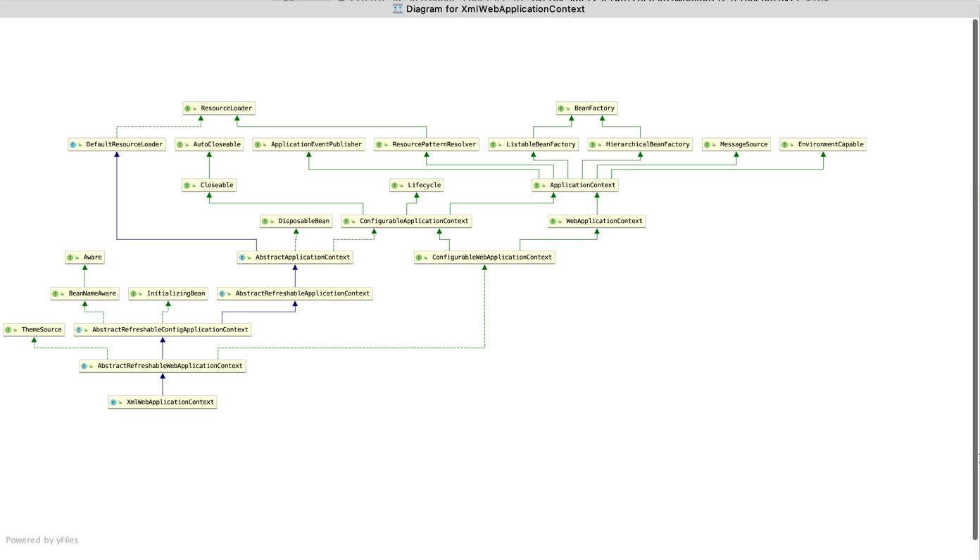980x560 pixels.
Task: Select the XmlWebApplicationContext class node
Action: 163,402
